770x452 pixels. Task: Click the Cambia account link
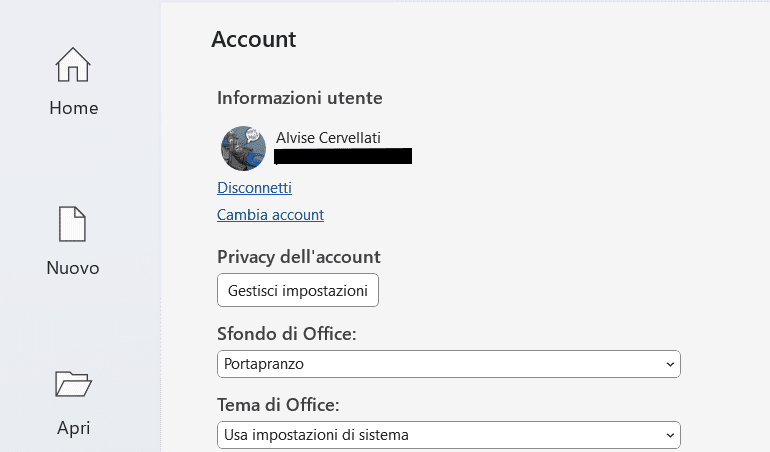pyautogui.click(x=270, y=214)
